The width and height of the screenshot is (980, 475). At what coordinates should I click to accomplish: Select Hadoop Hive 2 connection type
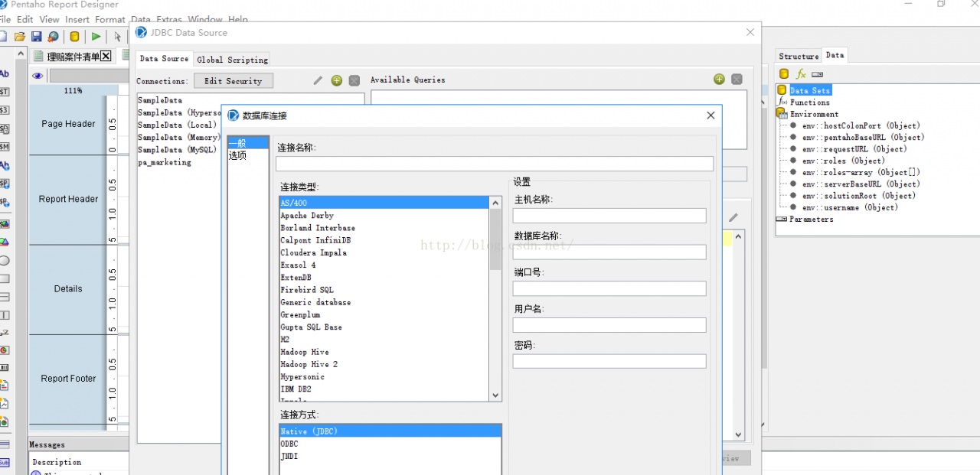point(309,364)
